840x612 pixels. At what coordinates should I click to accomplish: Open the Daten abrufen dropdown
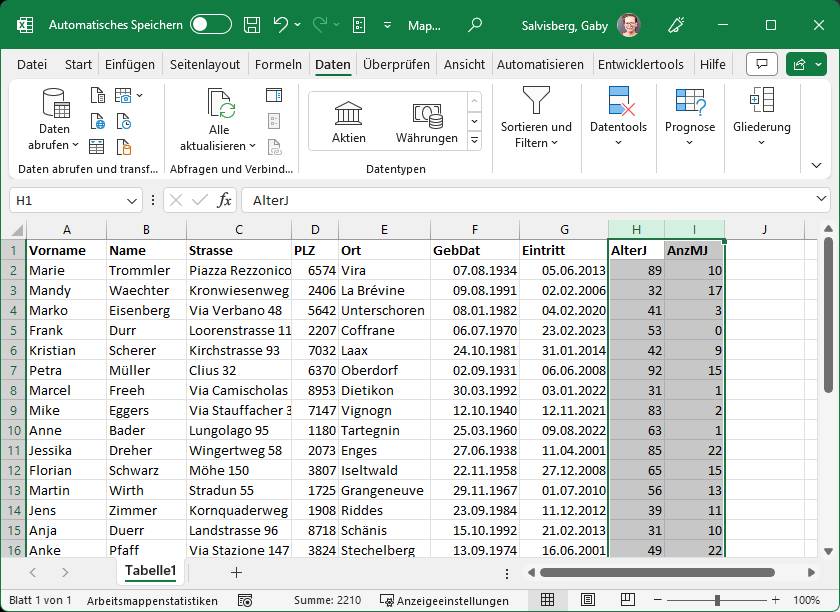tap(54, 119)
